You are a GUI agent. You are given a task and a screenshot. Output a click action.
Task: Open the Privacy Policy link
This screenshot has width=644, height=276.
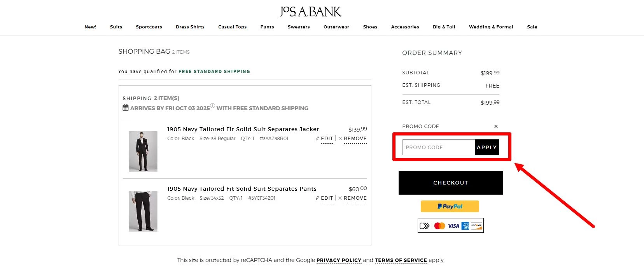pyautogui.click(x=339, y=260)
